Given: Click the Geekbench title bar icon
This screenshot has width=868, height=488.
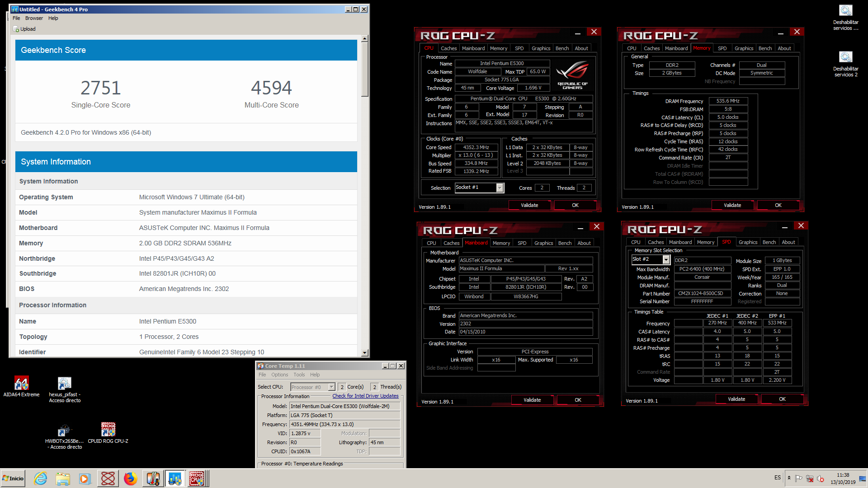Looking at the screenshot, I should pos(14,9).
